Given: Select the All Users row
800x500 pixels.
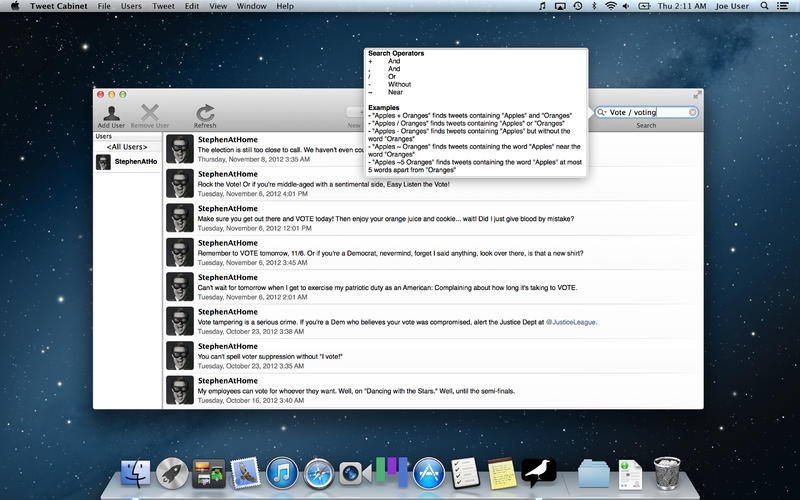Looking at the screenshot, I should (x=127, y=147).
